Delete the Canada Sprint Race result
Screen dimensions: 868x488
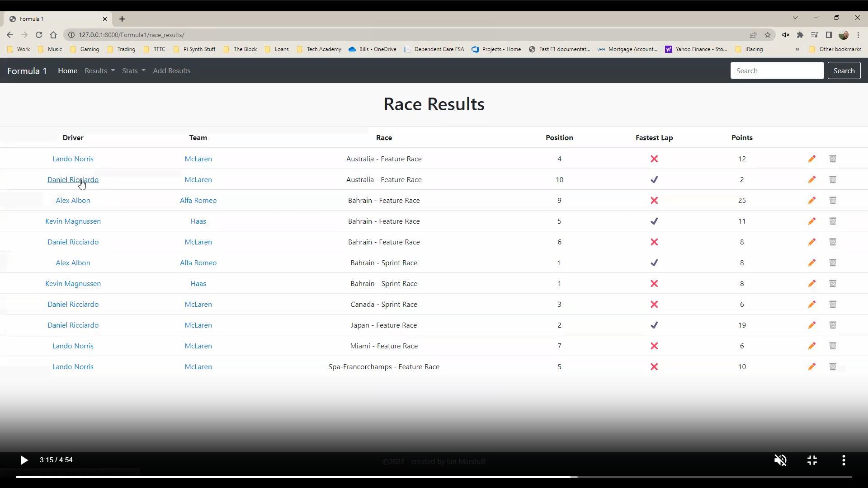[833, 304]
